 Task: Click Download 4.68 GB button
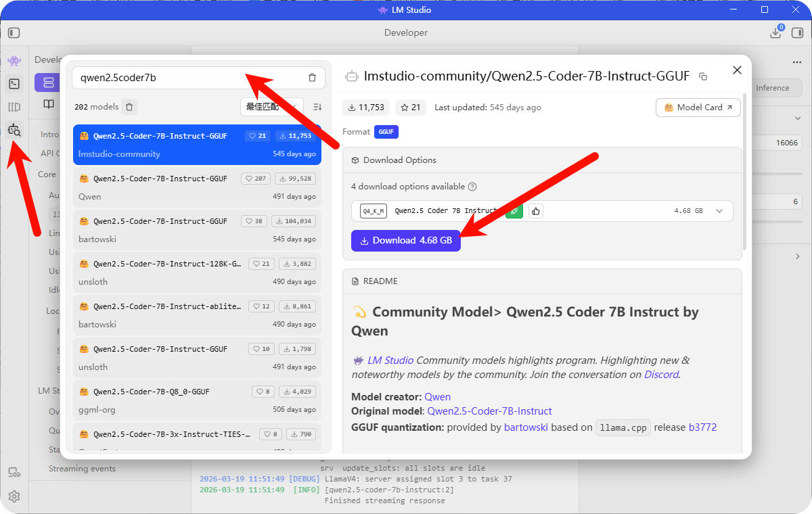tap(405, 241)
